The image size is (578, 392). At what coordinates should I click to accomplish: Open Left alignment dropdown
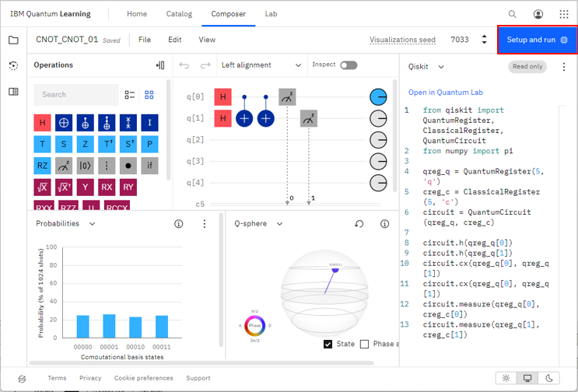261,65
